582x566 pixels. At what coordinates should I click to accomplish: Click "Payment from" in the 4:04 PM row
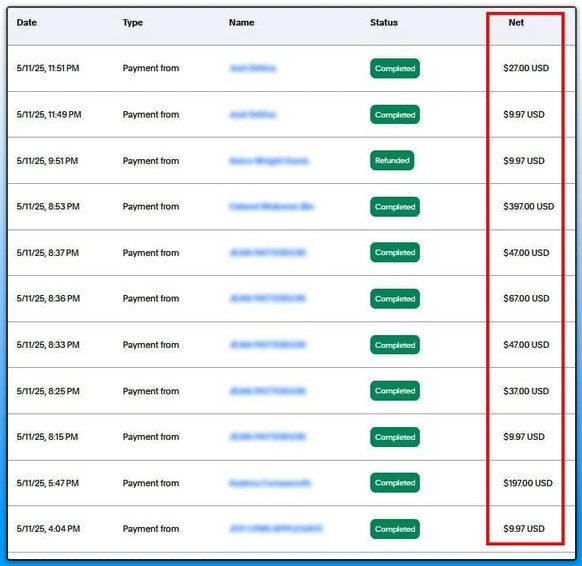click(151, 529)
